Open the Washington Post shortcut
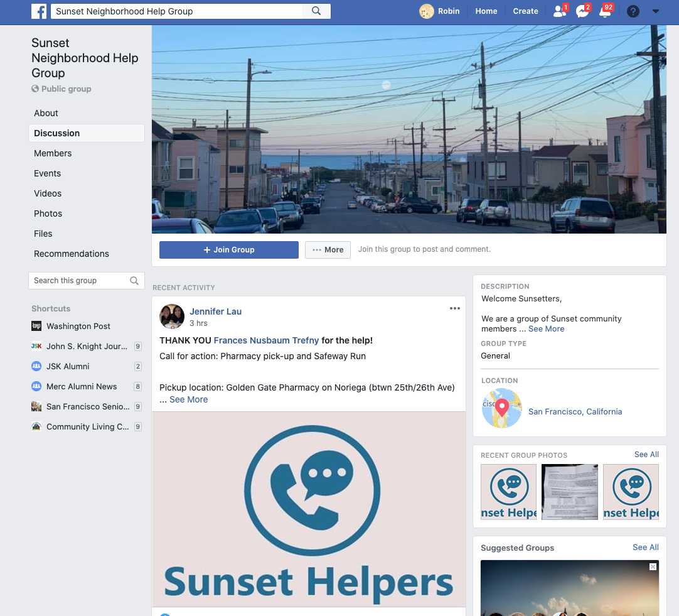The height and width of the screenshot is (616, 679). tap(78, 327)
